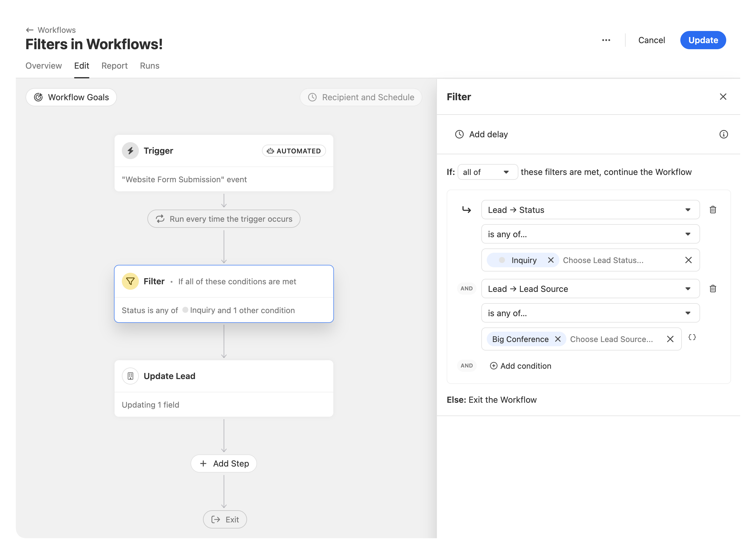Click the Update Lead building icon

pos(130,376)
